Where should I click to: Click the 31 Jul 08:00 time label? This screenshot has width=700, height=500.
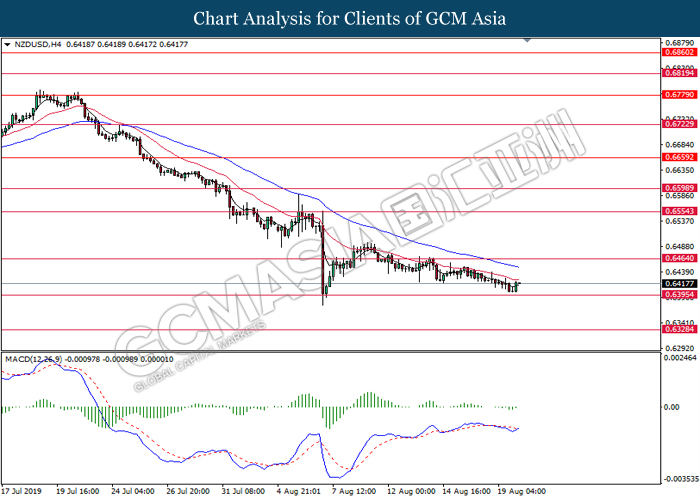click(x=244, y=491)
